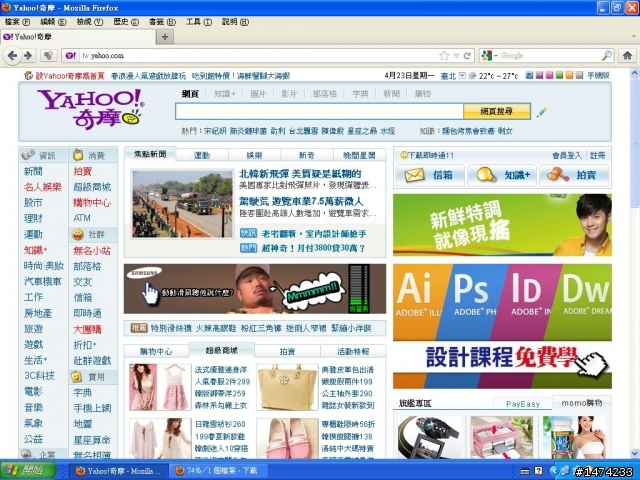Open the address bar history dropdown arrow
Image resolution: width=640 pixels, height=480 pixels.
click(x=456, y=56)
